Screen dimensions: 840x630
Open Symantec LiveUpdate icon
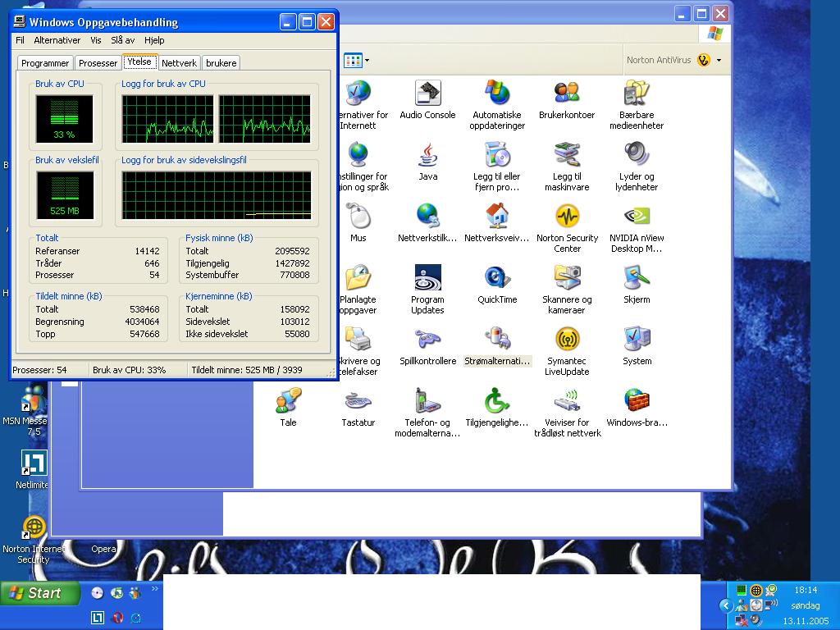[567, 351]
